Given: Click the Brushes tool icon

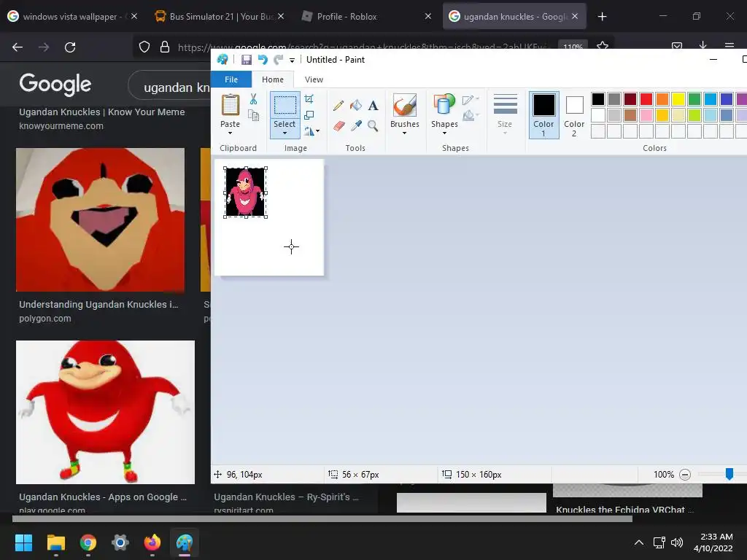Looking at the screenshot, I should click(404, 105).
